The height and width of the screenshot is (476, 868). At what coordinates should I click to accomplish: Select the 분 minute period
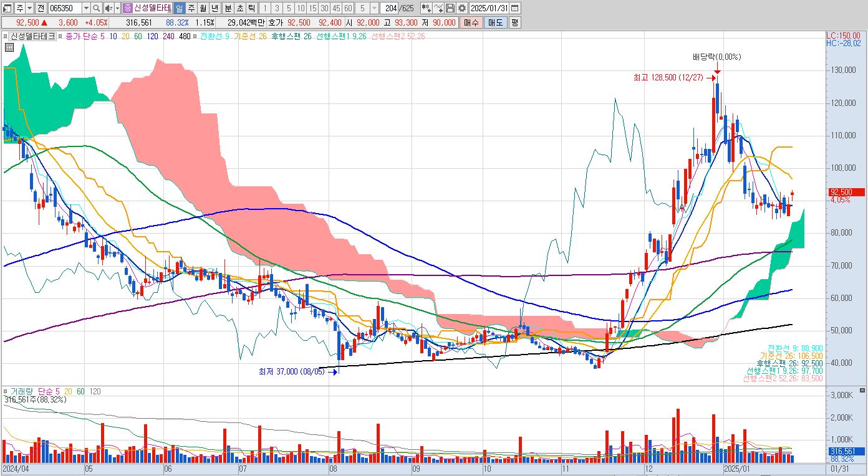coord(228,8)
